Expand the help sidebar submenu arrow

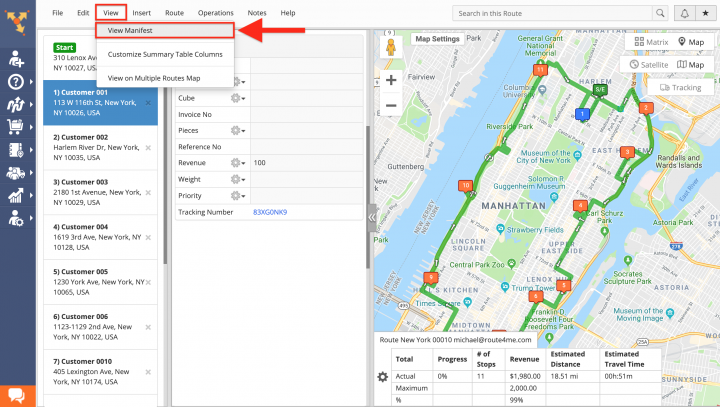coord(31,82)
